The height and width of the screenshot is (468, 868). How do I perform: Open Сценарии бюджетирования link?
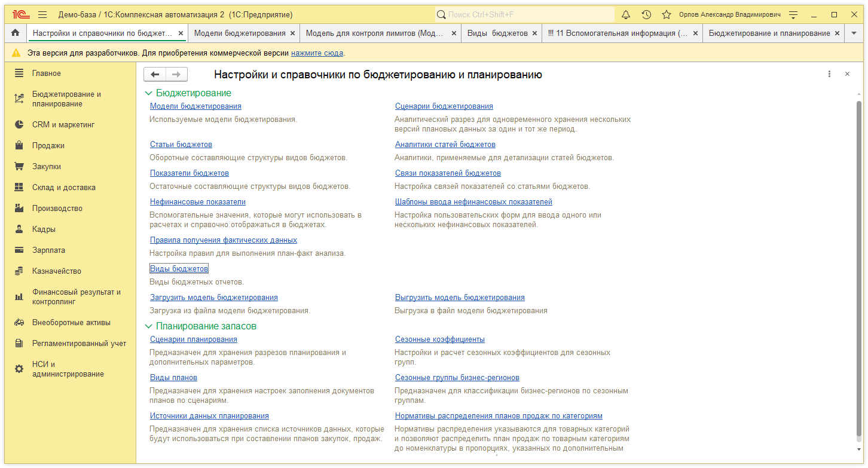click(x=444, y=106)
